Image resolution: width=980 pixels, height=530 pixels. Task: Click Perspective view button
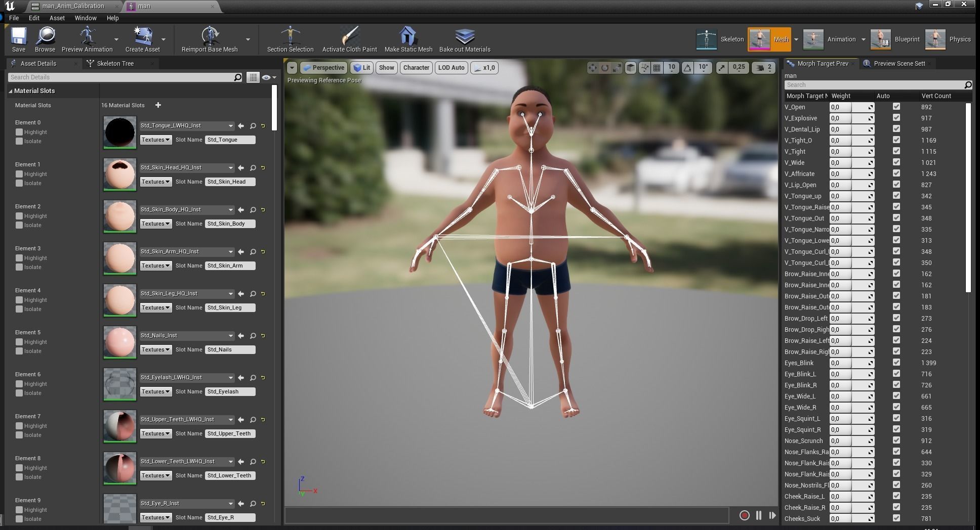pos(323,68)
